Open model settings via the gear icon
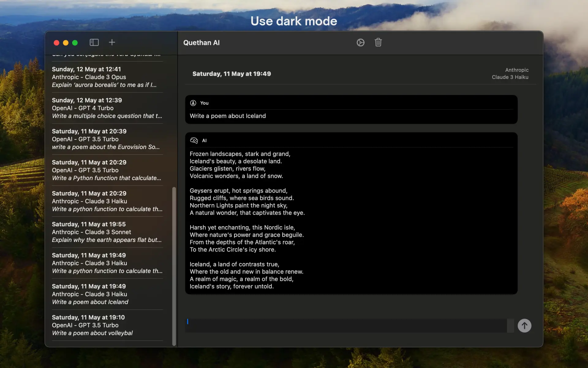The width and height of the screenshot is (588, 368). [x=360, y=42]
